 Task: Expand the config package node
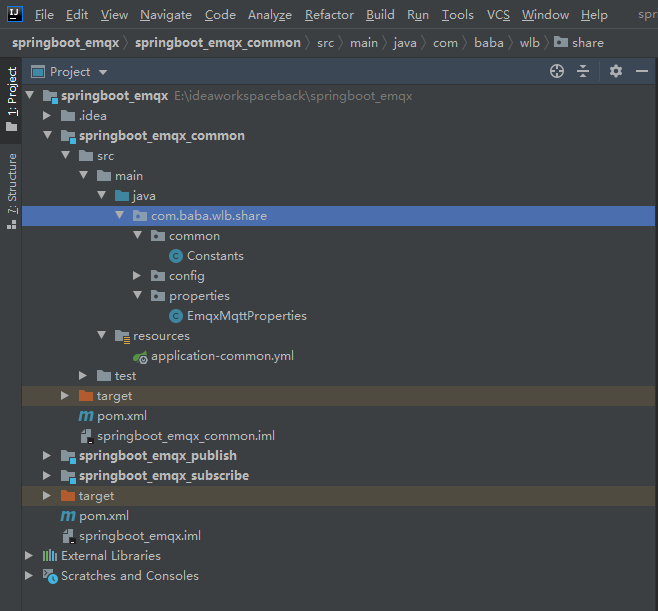coord(137,276)
